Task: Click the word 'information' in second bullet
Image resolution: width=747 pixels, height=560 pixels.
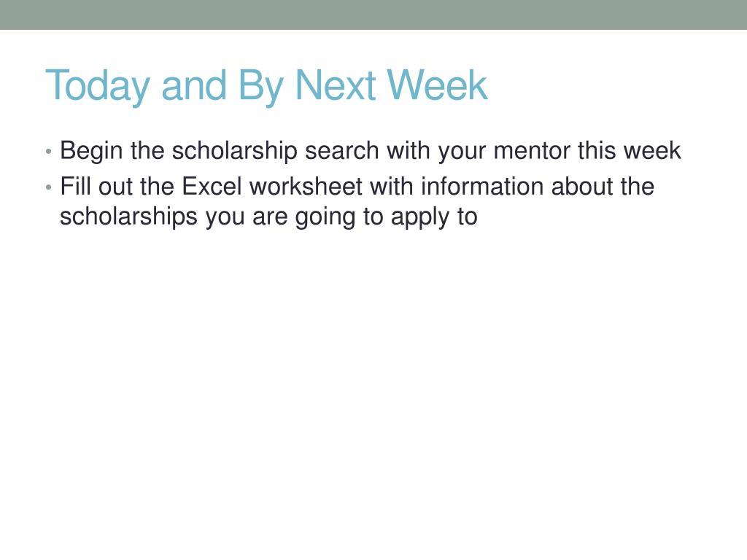Action: (482, 186)
